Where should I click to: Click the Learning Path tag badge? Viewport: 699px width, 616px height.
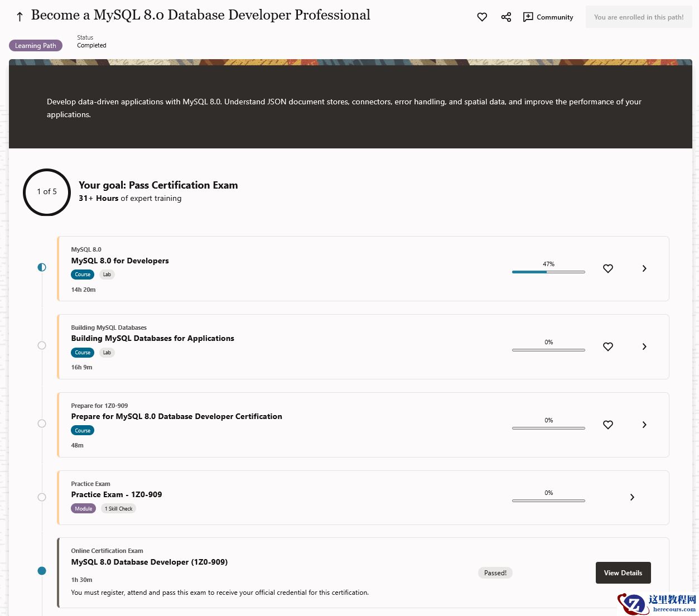(x=36, y=46)
